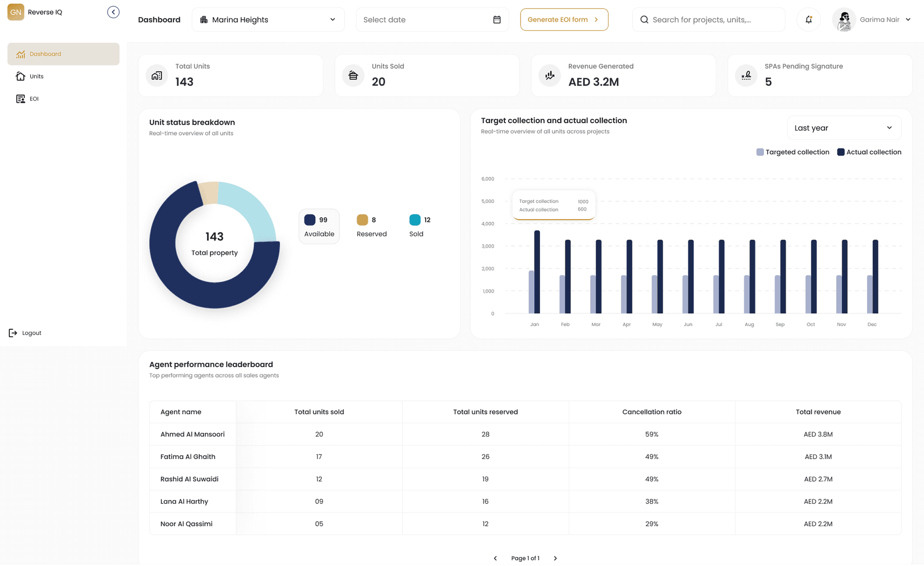Open the Marina Heights project dropdown
Viewport: 924px width, 566px height.
268,19
